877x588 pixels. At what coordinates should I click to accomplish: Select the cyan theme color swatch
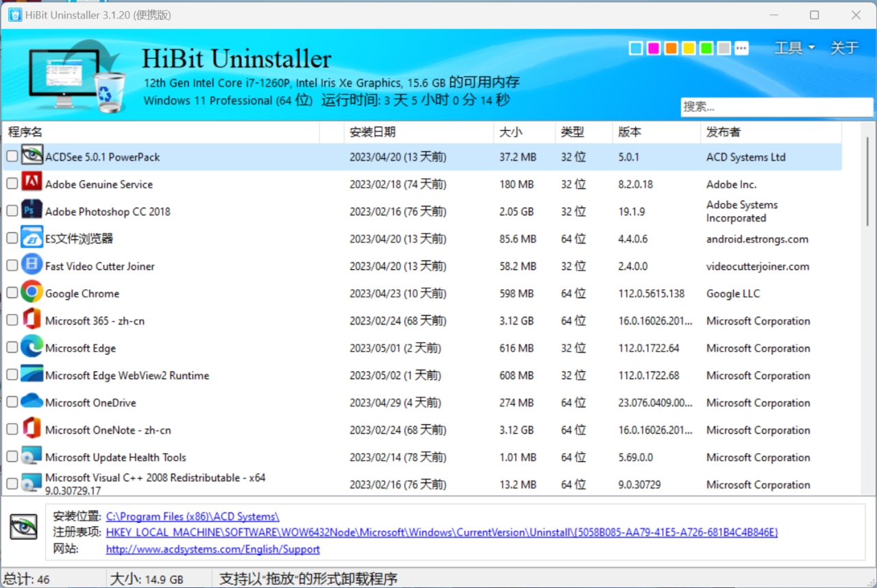(636, 48)
